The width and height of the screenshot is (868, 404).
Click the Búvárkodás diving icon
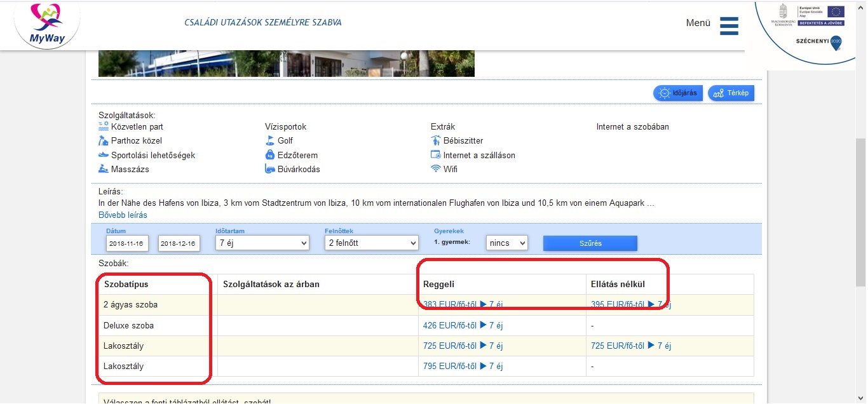pos(270,169)
